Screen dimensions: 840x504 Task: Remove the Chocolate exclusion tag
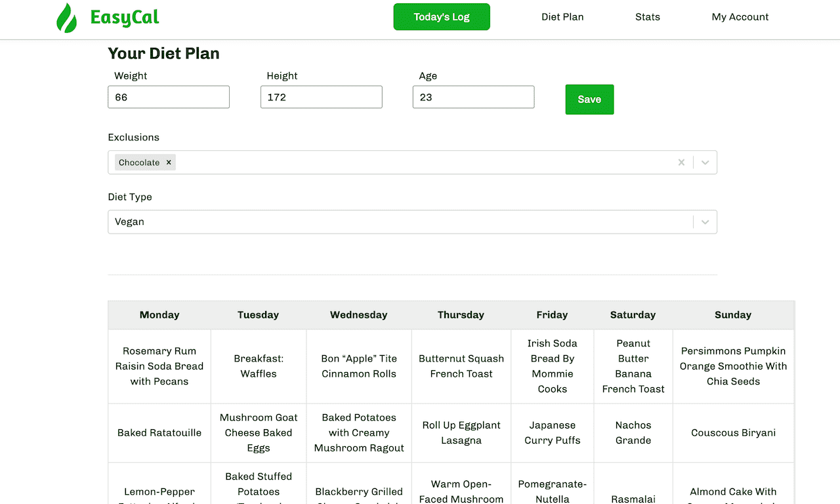pos(169,163)
